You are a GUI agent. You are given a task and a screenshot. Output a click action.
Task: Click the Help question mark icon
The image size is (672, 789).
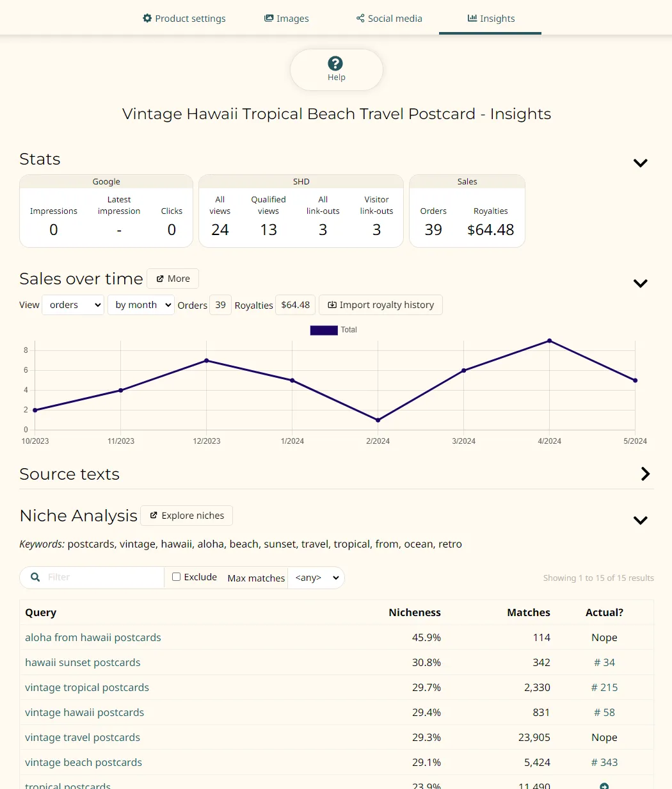(335, 63)
